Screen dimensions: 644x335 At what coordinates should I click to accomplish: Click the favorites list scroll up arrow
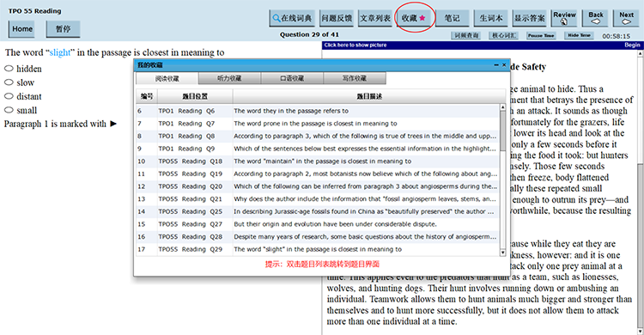tap(502, 107)
